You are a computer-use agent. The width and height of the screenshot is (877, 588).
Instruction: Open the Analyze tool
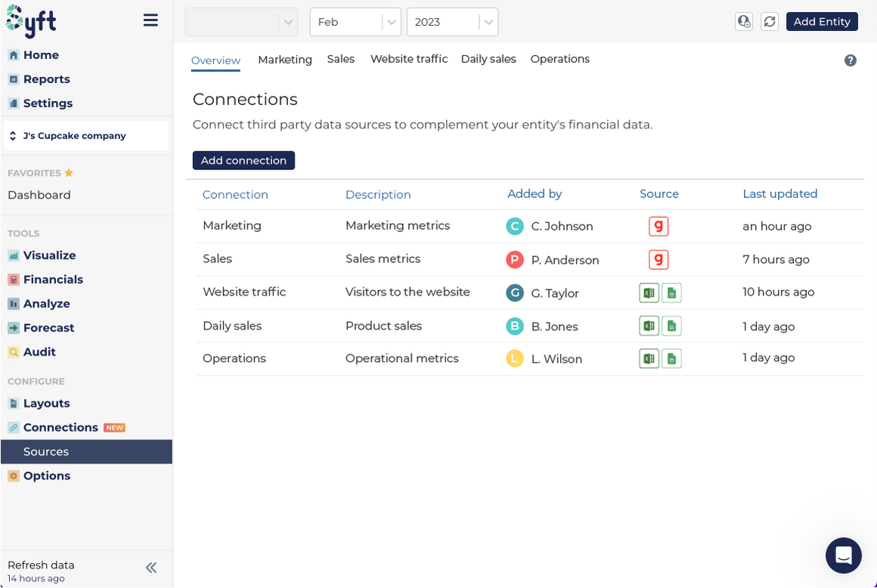[x=39, y=304]
